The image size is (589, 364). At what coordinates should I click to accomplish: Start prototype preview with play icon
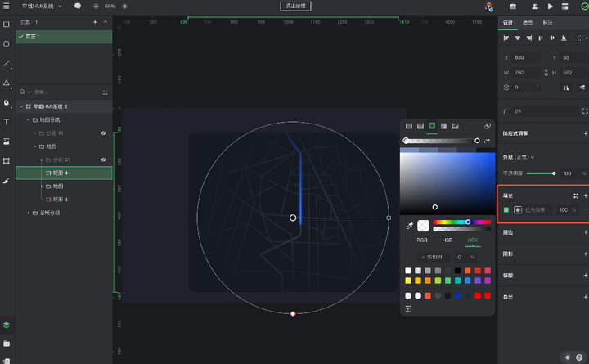551,7
